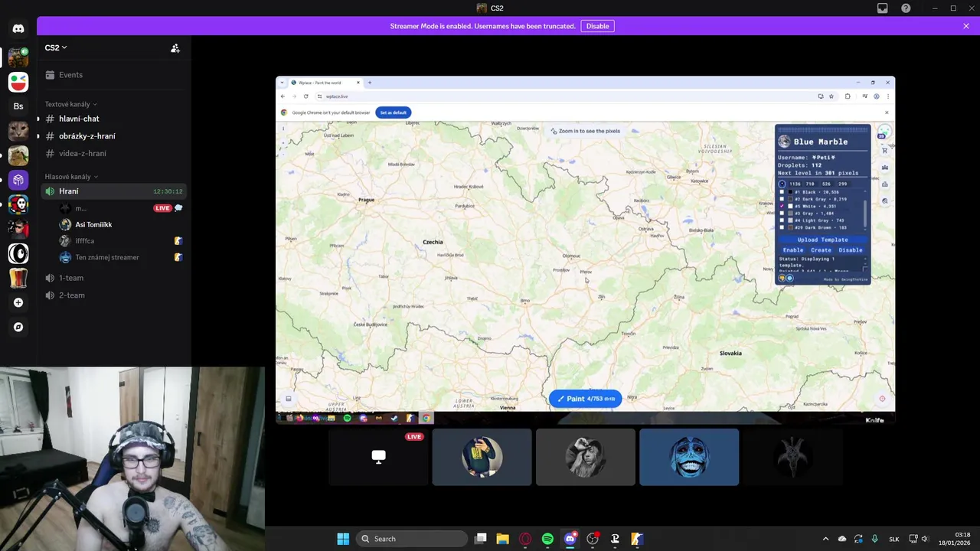
Task: Open Windows Start menu
Action: pyautogui.click(x=343, y=539)
